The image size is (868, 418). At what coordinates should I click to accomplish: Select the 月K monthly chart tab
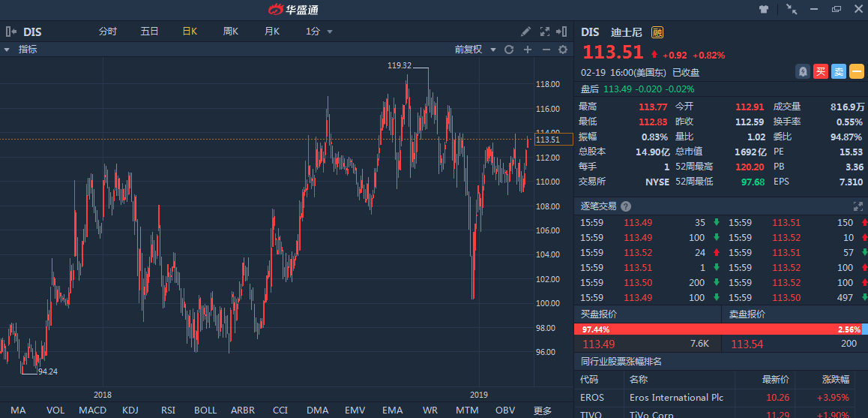tap(272, 32)
